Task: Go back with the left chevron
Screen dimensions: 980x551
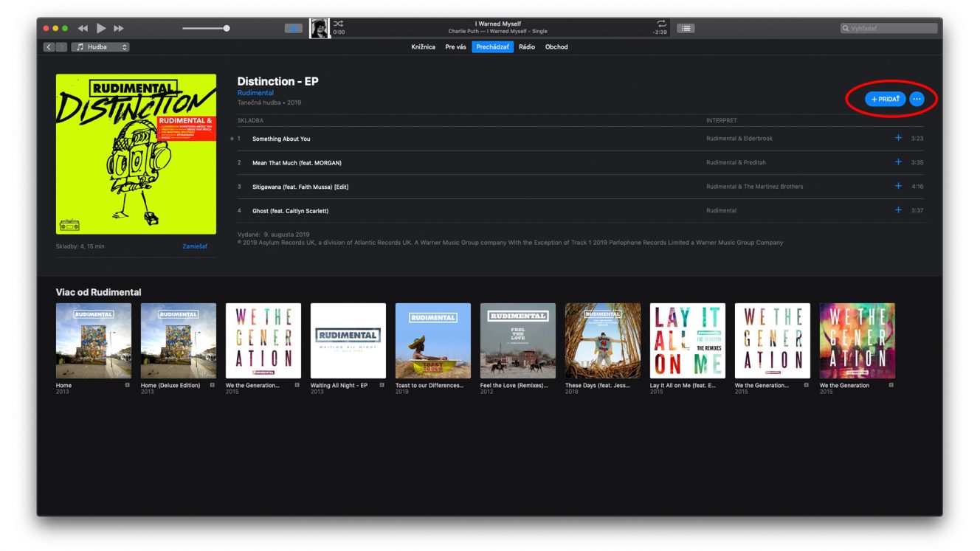Action: [x=49, y=47]
